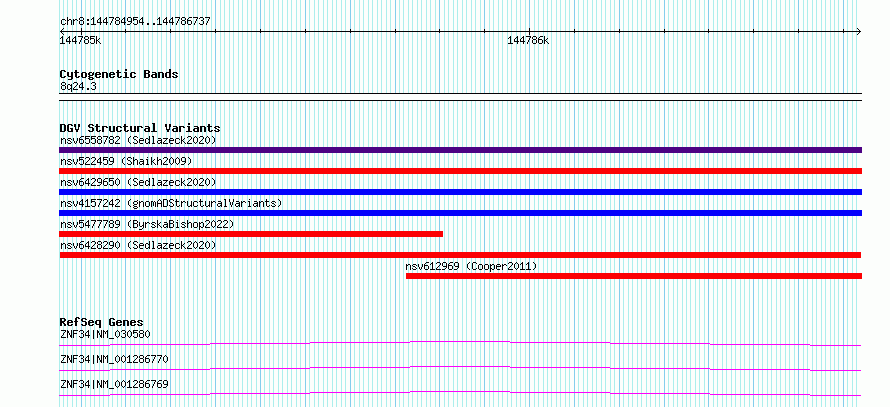
Task: Click the nsv6558782 (Sedlazeck2020) label
Action: (x=138, y=140)
